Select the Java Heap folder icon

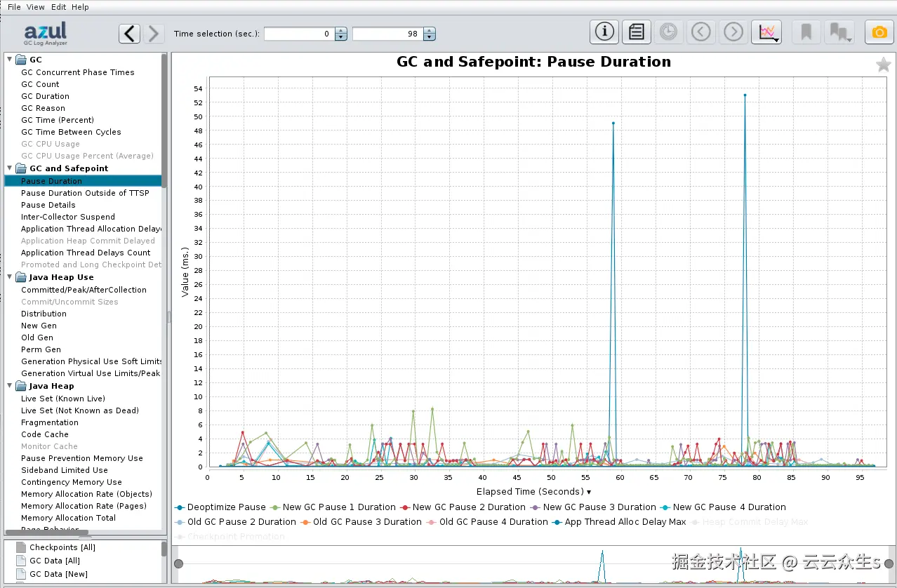[x=21, y=386]
